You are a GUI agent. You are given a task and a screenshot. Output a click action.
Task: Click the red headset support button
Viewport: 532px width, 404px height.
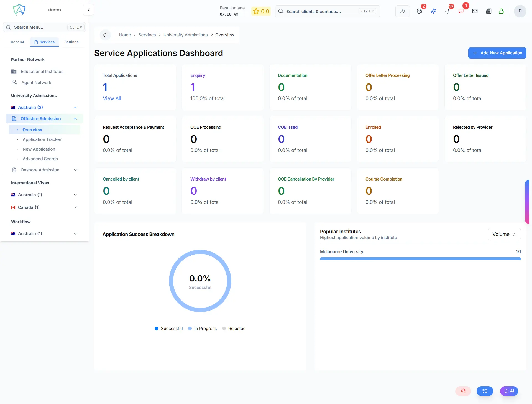463,391
